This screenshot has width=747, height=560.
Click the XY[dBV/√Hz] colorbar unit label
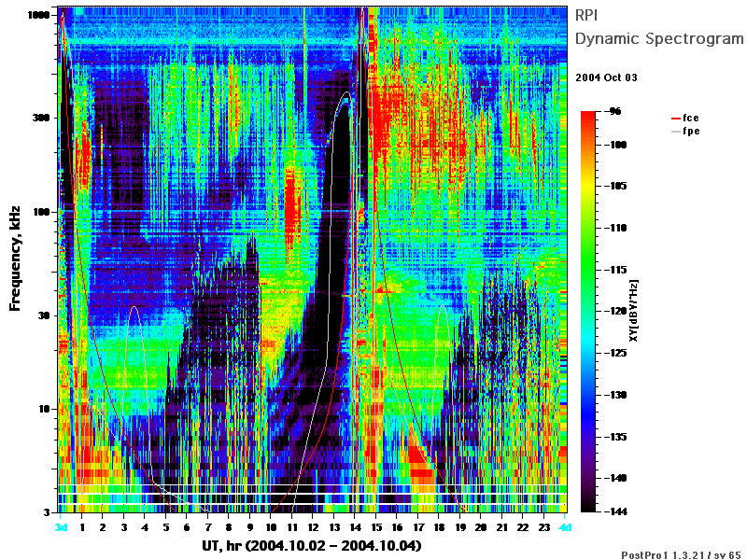[633, 311]
